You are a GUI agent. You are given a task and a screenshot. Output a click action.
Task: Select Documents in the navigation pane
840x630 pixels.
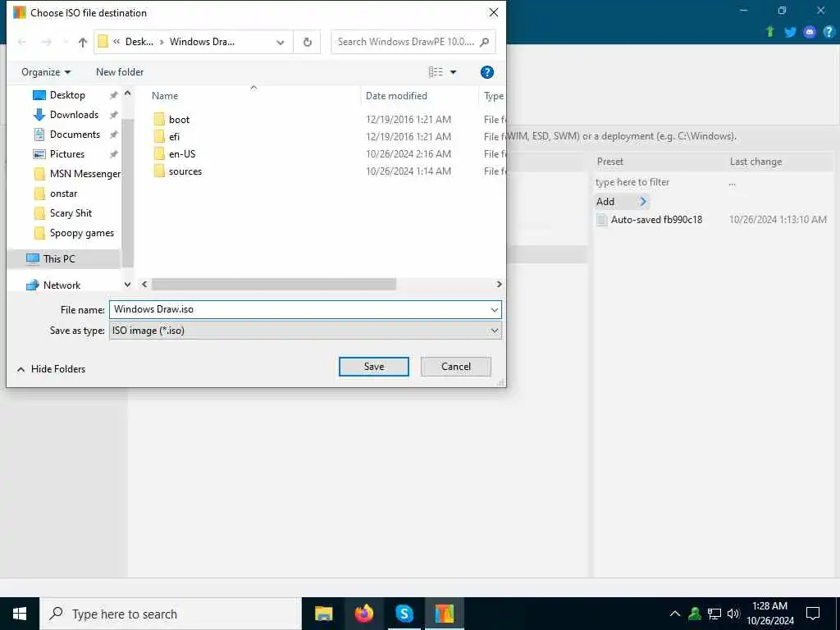(75, 135)
